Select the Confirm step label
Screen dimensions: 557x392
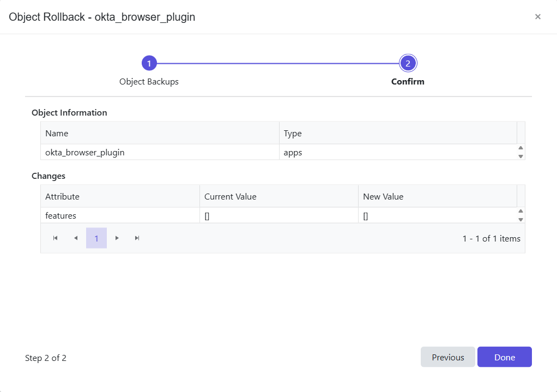pyautogui.click(x=408, y=81)
